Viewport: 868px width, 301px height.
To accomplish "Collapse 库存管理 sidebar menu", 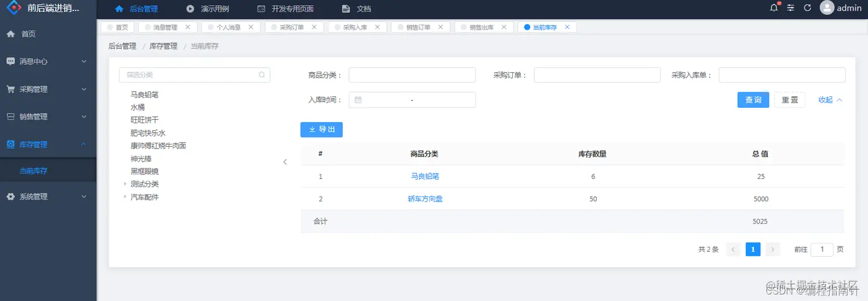I will point(48,144).
